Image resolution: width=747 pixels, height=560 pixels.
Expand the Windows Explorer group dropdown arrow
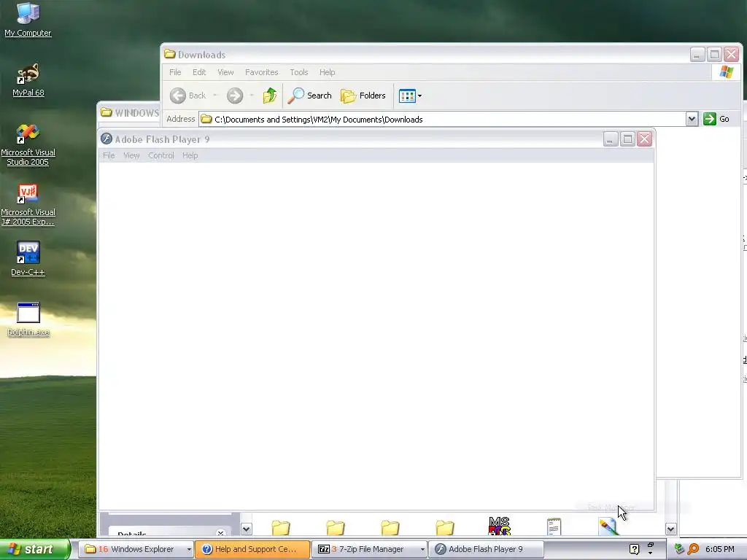189,550
